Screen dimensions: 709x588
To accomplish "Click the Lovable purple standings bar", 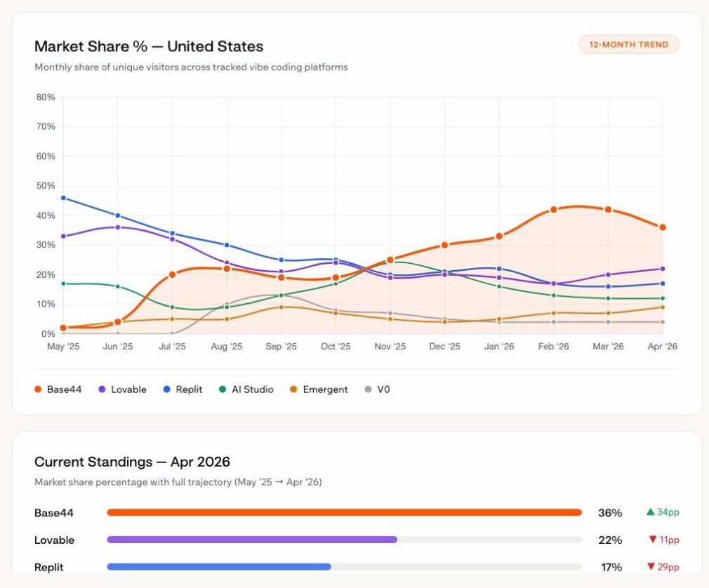I will point(252,539).
